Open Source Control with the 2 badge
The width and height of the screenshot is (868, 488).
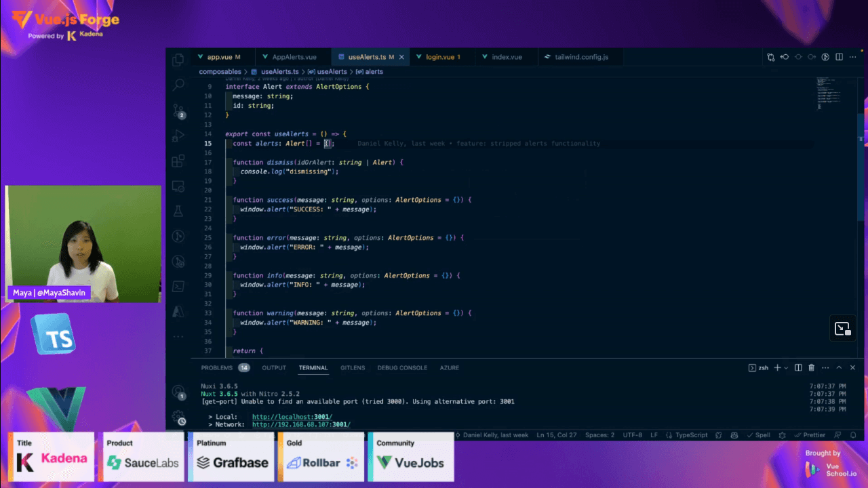[178, 110]
